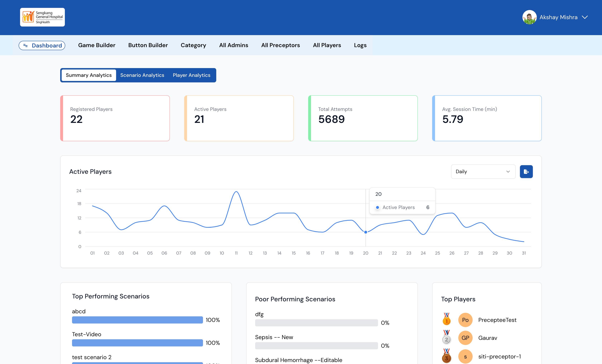Screen dimensions: 602x364
Task: Open the Logs navigation link
Action: pos(360,45)
